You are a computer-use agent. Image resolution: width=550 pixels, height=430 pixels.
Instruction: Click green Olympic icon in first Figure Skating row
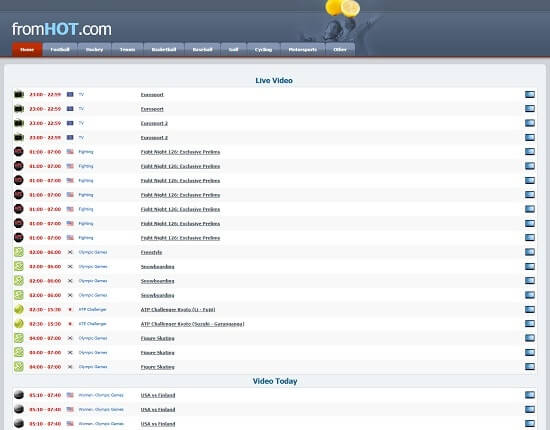[19, 338]
